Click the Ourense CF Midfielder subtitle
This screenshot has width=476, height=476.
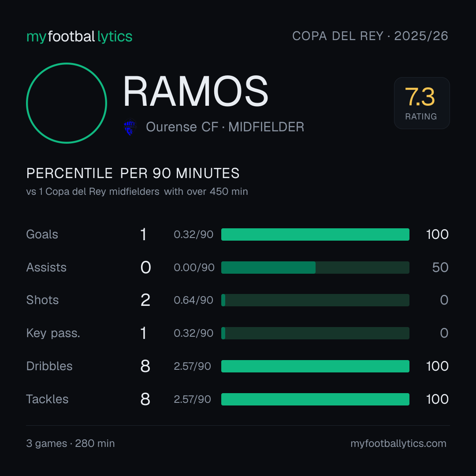(x=225, y=127)
